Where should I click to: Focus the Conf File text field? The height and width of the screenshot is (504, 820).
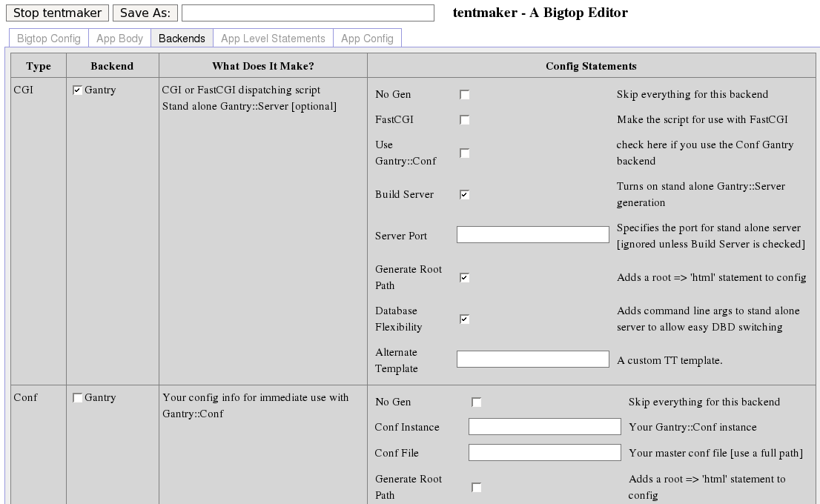tap(545, 452)
